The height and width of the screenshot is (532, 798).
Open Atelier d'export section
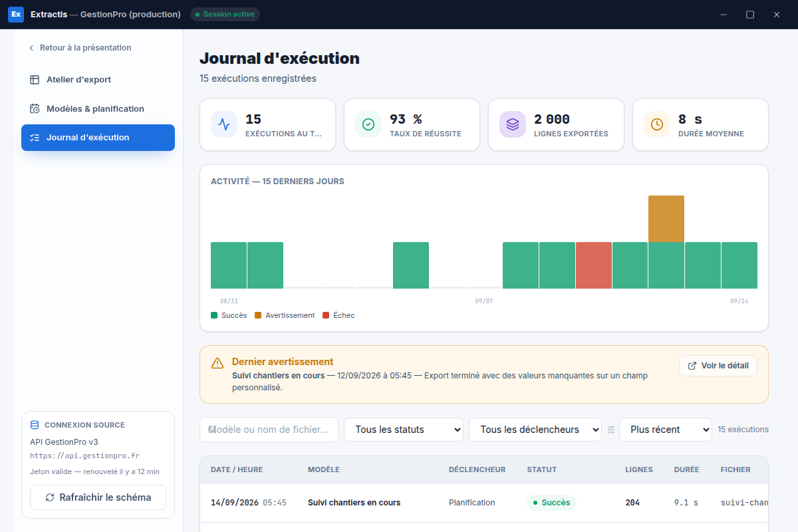click(x=98, y=80)
